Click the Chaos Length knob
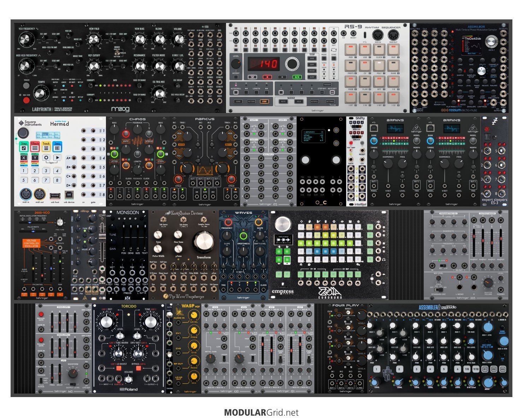 point(137,169)
